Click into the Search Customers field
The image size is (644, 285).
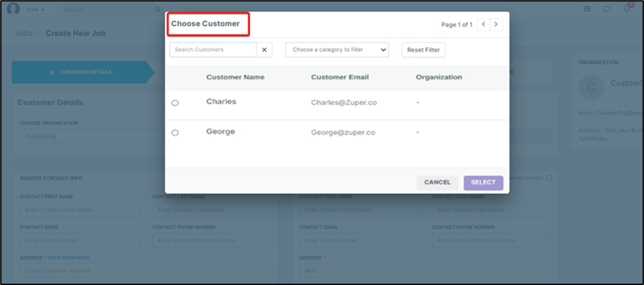click(213, 50)
